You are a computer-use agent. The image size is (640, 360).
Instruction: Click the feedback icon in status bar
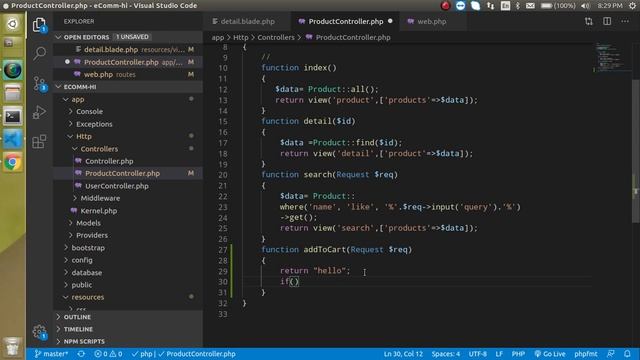pos(611,354)
